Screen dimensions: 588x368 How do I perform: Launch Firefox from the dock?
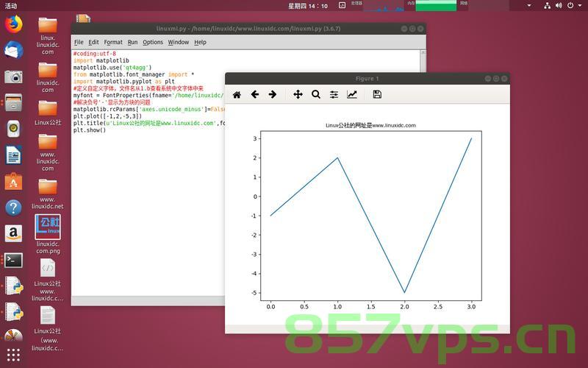click(x=13, y=24)
